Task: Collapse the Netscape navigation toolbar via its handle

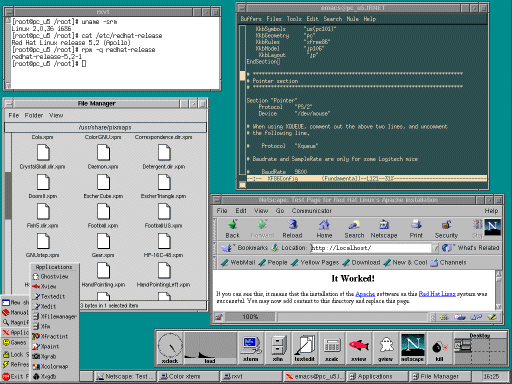Action: click(x=215, y=229)
